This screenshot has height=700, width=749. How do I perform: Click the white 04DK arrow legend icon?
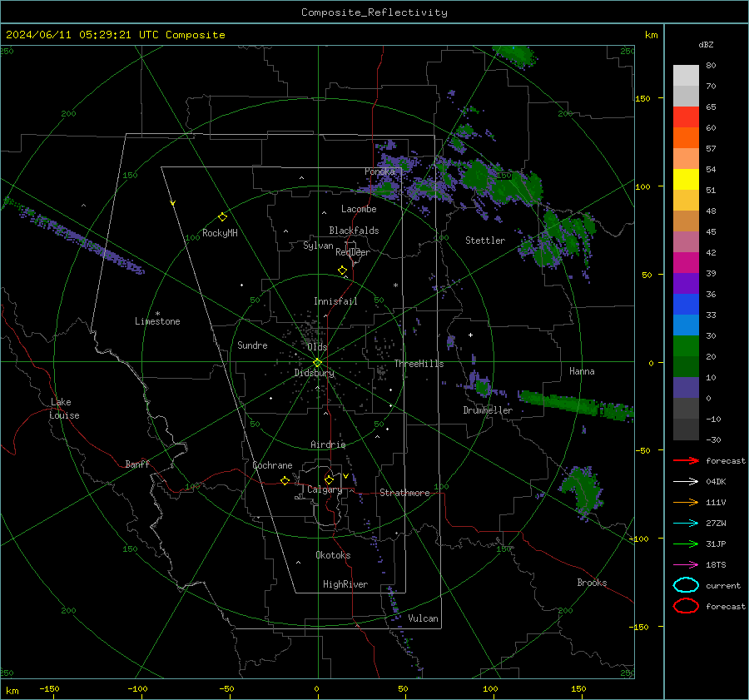point(686,481)
